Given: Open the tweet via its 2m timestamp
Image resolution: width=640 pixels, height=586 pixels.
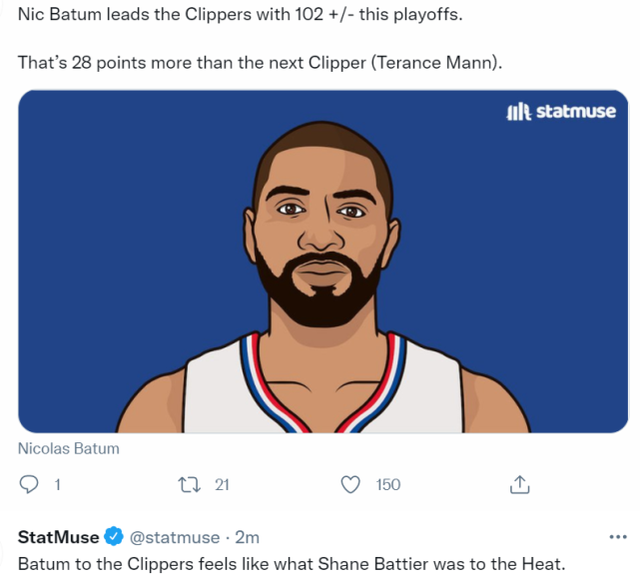Looking at the screenshot, I should [x=247, y=537].
